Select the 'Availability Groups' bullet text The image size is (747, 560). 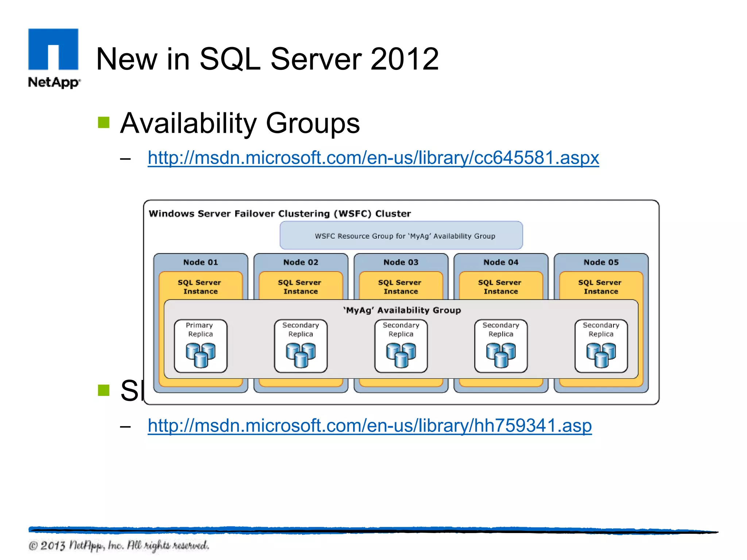point(240,123)
